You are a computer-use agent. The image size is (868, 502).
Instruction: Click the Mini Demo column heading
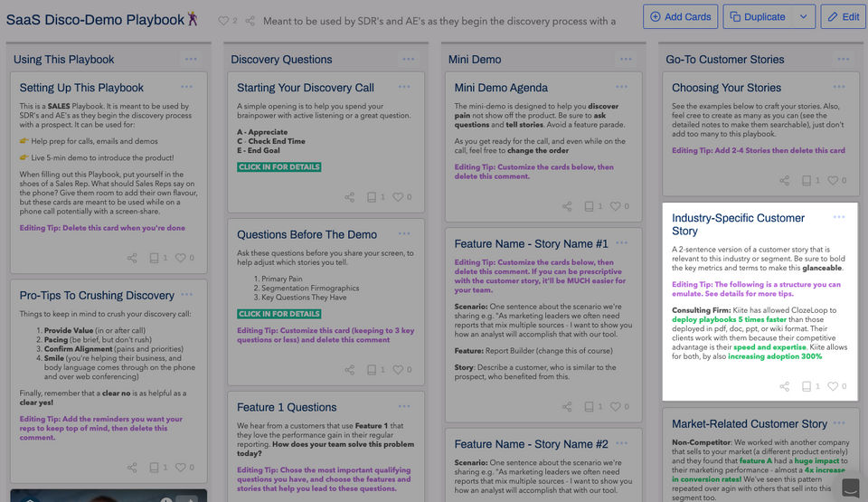tap(475, 60)
